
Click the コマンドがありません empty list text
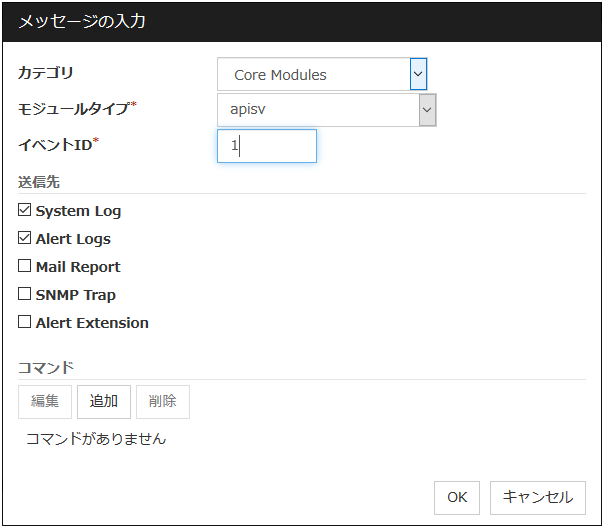[x=96, y=438]
